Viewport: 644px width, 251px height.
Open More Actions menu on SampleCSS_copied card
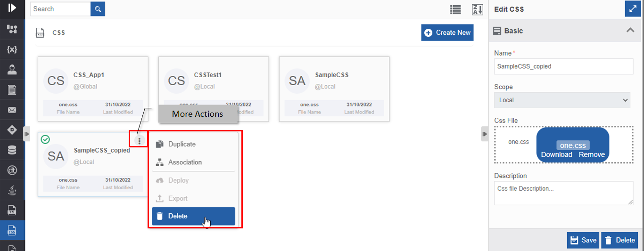coord(139,141)
